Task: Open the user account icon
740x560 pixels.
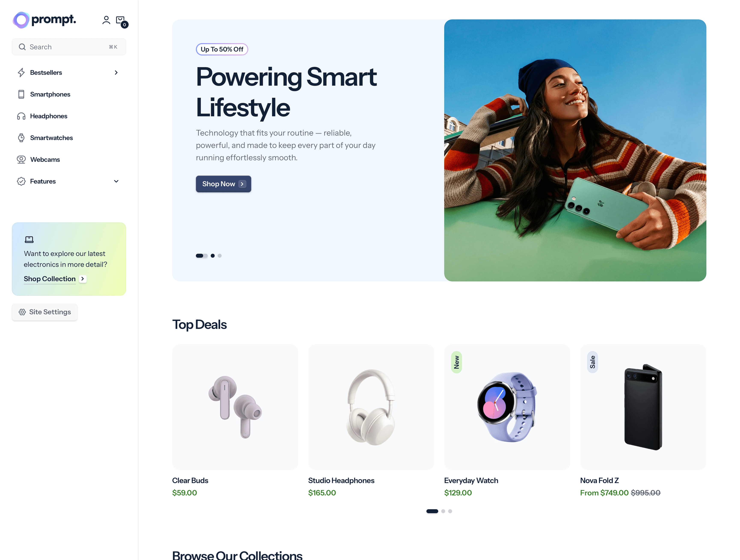Action: point(106,20)
